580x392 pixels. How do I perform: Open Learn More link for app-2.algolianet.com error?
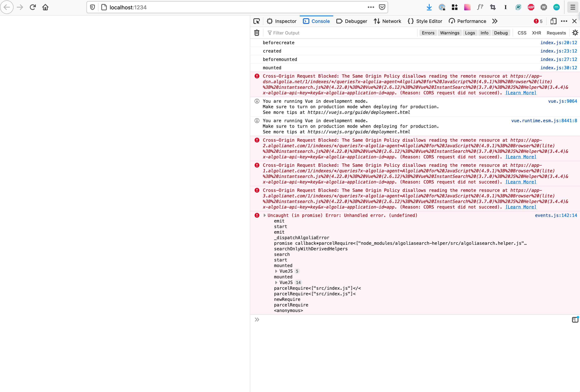coord(521,157)
